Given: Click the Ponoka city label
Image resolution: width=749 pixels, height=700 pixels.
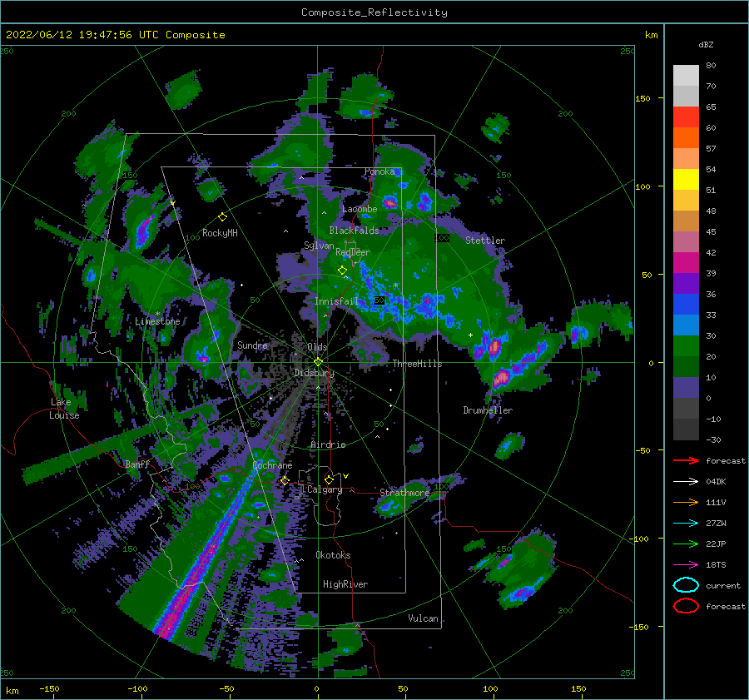Looking at the screenshot, I should tap(379, 171).
